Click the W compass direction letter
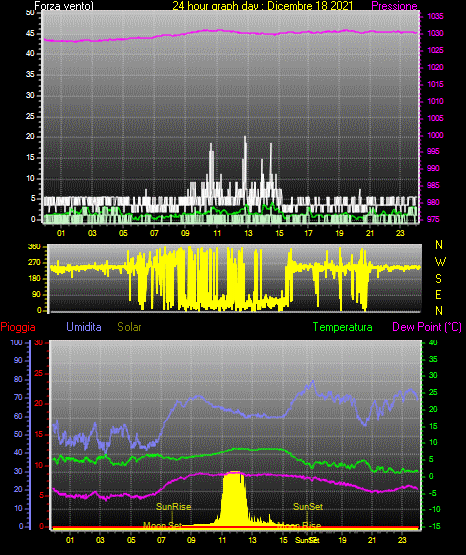Screen dimensions: 466x555 (440, 262)
